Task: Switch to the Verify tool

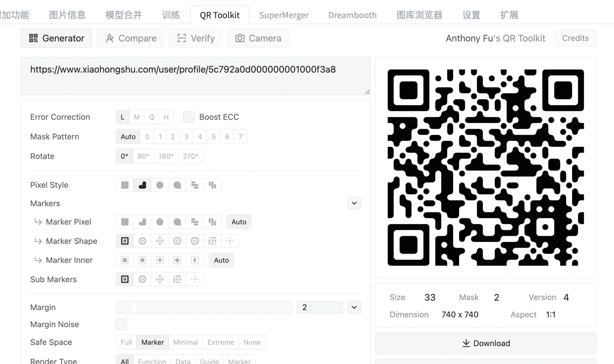Action: [195, 38]
